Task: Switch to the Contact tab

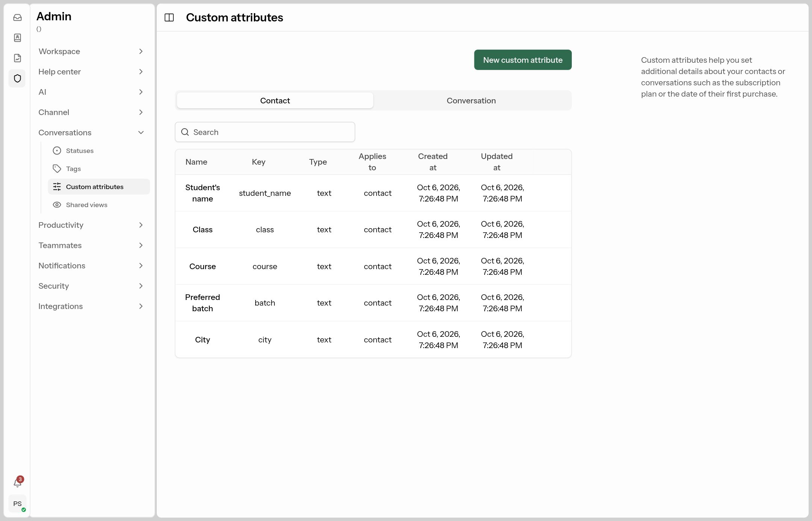Action: coord(275,100)
